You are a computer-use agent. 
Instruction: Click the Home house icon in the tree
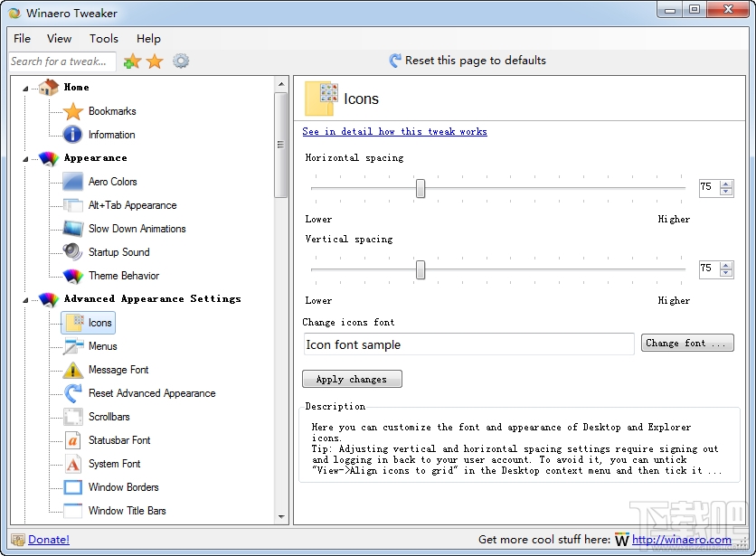coord(49,88)
